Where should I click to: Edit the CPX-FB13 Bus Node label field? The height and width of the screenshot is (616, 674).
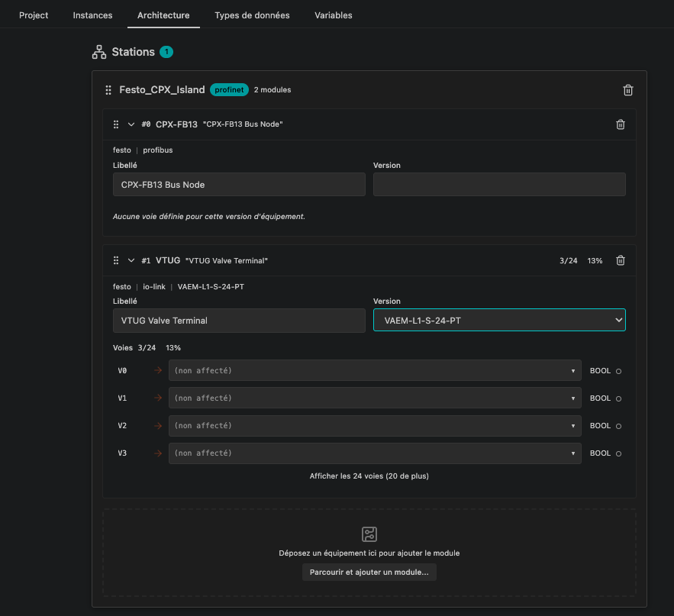coord(239,185)
